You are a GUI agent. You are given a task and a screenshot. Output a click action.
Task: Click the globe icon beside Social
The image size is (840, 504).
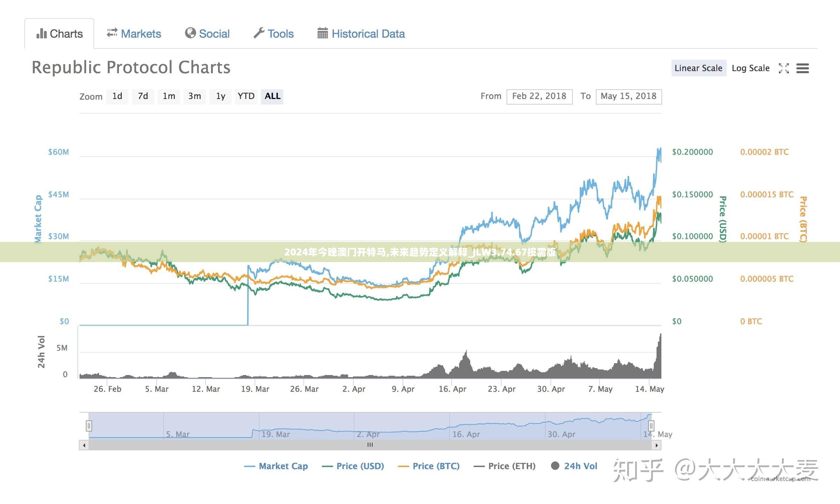190,33
